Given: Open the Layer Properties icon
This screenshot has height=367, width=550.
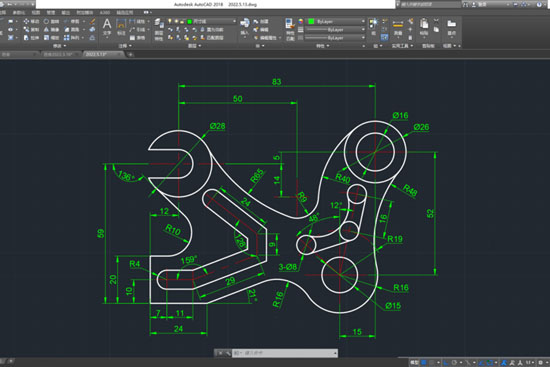Looking at the screenshot, I should point(159,25).
